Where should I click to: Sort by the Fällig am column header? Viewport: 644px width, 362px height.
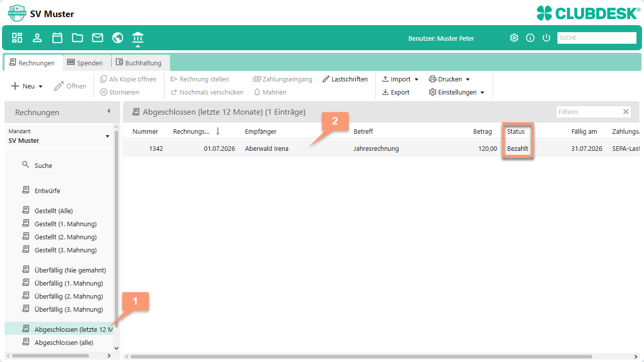click(x=584, y=131)
